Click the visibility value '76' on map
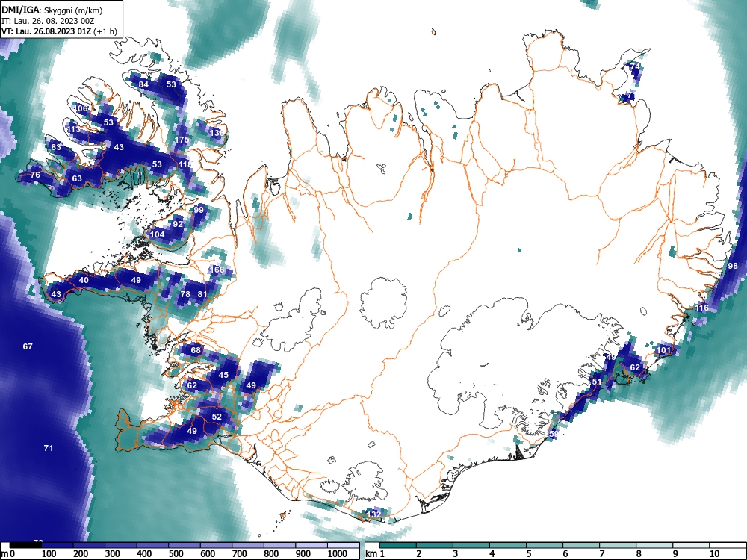Image resolution: width=747 pixels, height=560 pixels. pyautogui.click(x=35, y=175)
